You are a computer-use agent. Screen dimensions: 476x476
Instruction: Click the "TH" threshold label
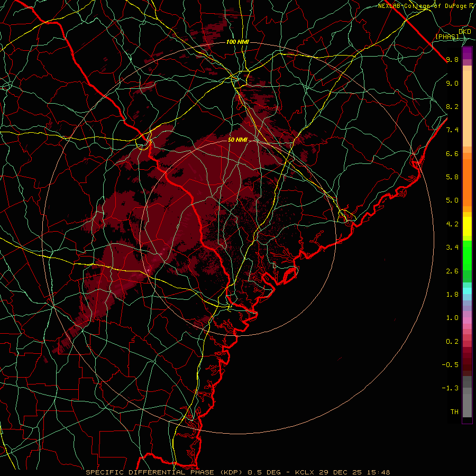pyautogui.click(x=454, y=412)
